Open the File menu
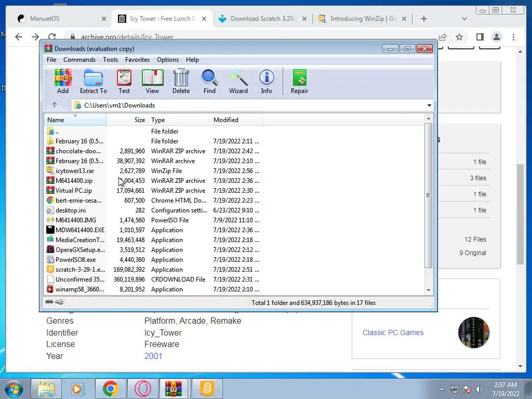This screenshot has width=532, height=399. 51,60
